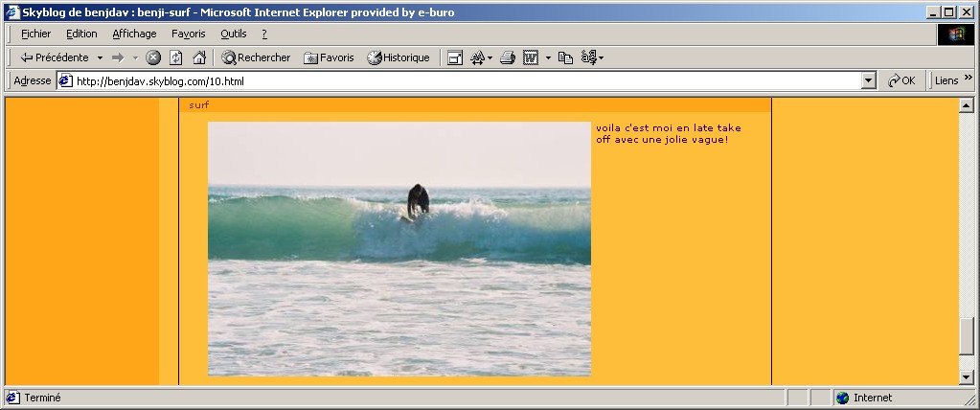Expand the Word edit dropdown arrow
Image resolution: width=980 pixels, height=410 pixels.
point(548,57)
